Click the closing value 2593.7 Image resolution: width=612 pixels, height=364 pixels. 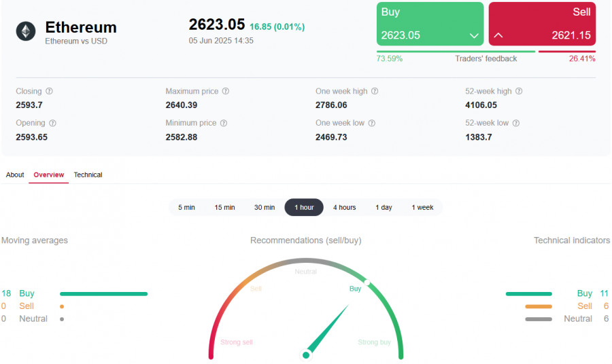[x=29, y=105]
